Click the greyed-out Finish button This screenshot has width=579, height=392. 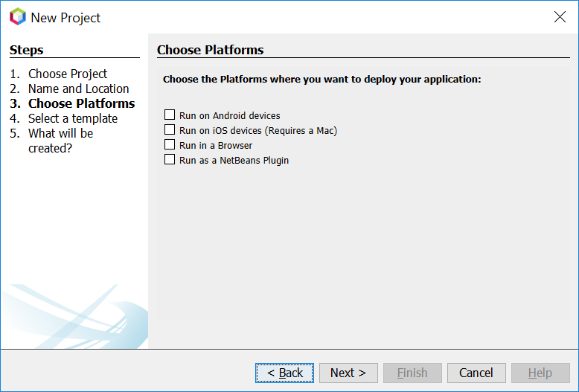pos(412,373)
